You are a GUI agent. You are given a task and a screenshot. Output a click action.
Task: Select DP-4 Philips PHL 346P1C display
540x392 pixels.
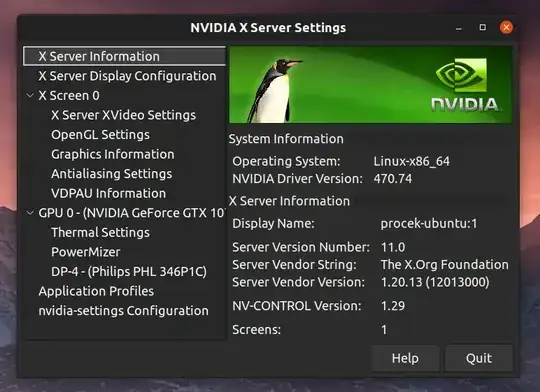129,272
